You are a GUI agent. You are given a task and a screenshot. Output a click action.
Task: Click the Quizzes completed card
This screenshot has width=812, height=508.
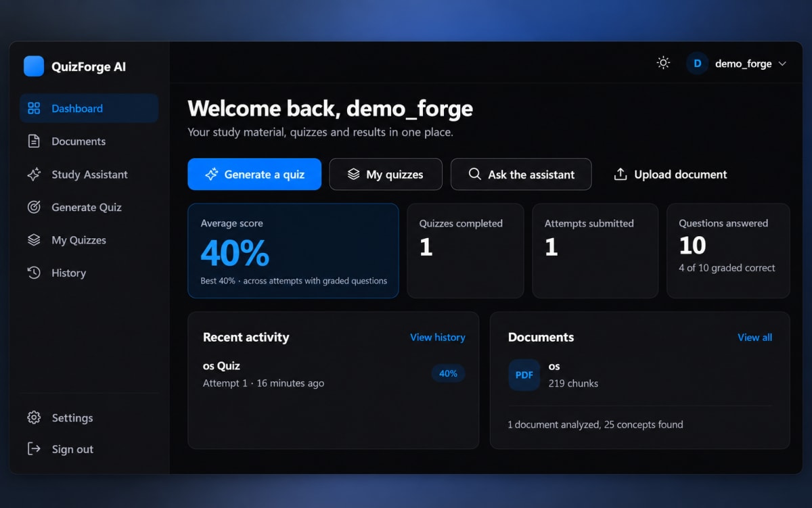[466, 251]
